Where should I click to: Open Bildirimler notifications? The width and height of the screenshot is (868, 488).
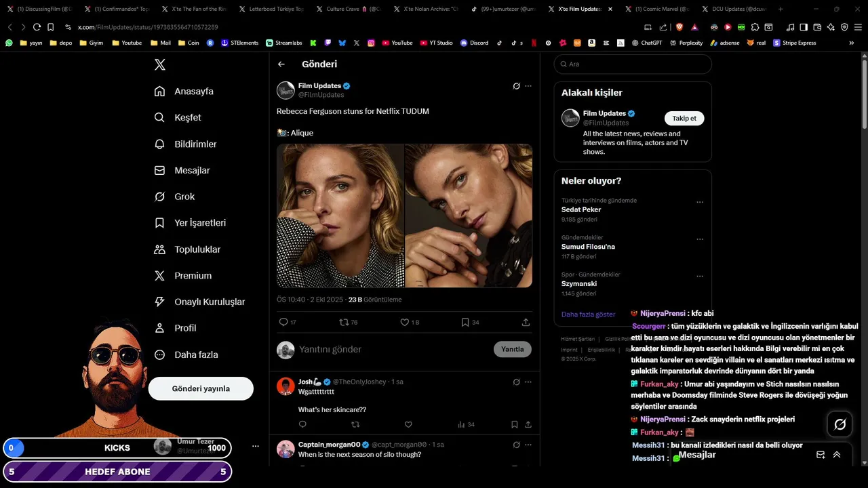(x=185, y=144)
